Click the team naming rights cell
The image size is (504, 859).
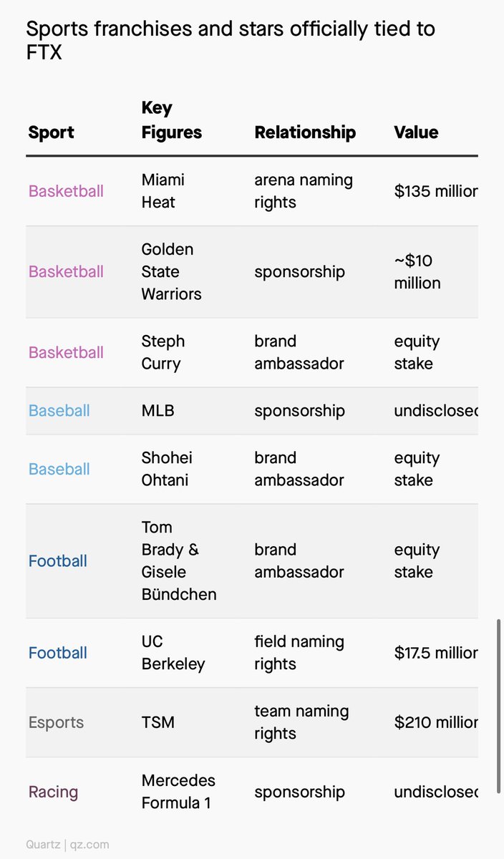301,722
